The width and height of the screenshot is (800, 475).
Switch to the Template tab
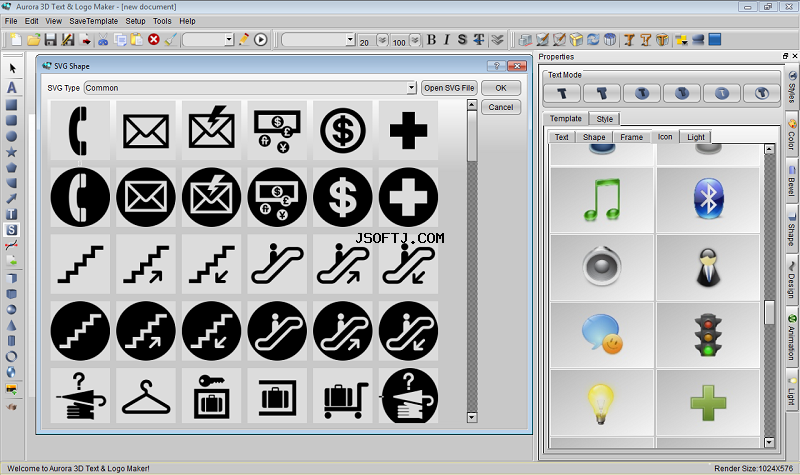coord(565,118)
